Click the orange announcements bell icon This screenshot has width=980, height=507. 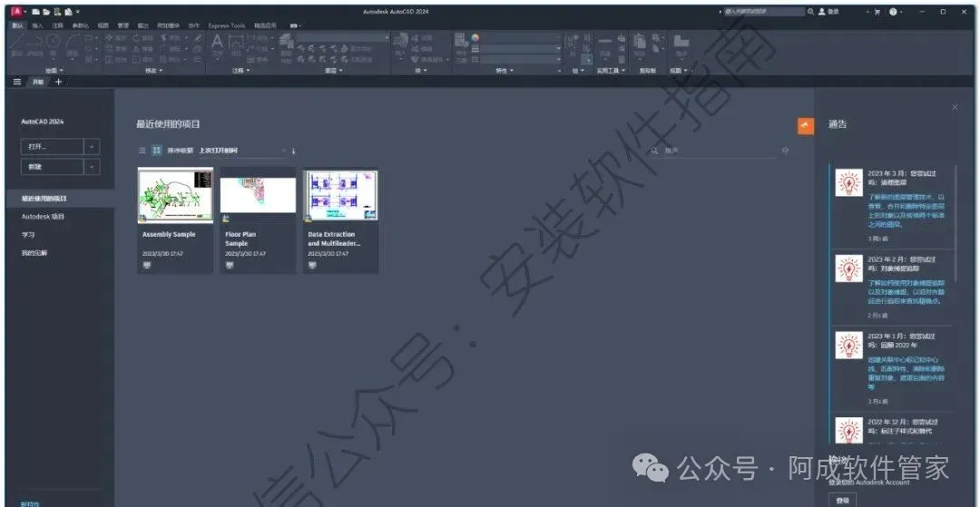[x=805, y=125]
